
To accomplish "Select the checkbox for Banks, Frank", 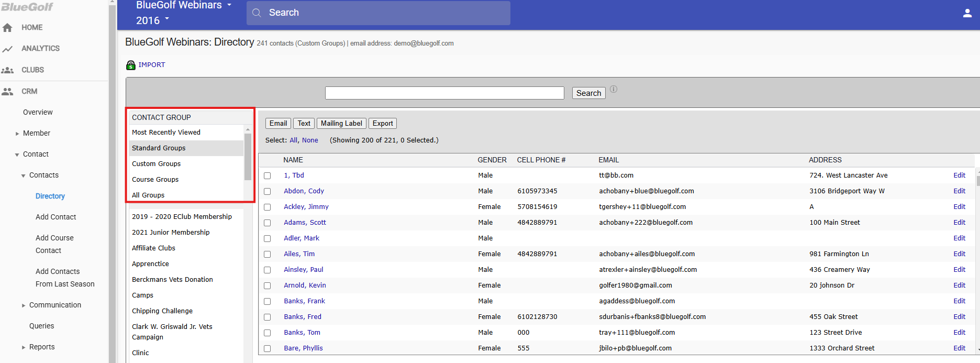I will (x=267, y=301).
